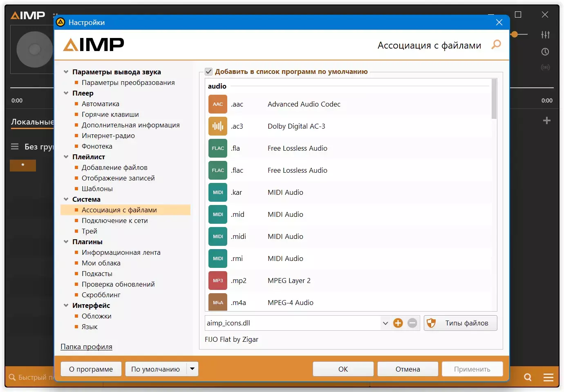564x392 pixels.
Task: Open 'Язык' language settings
Action: click(90, 327)
